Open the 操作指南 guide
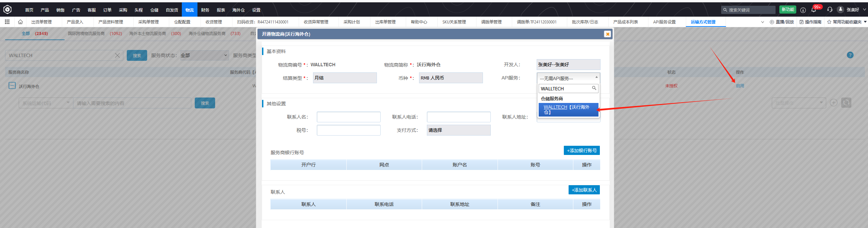The image size is (868, 228). coord(811,22)
